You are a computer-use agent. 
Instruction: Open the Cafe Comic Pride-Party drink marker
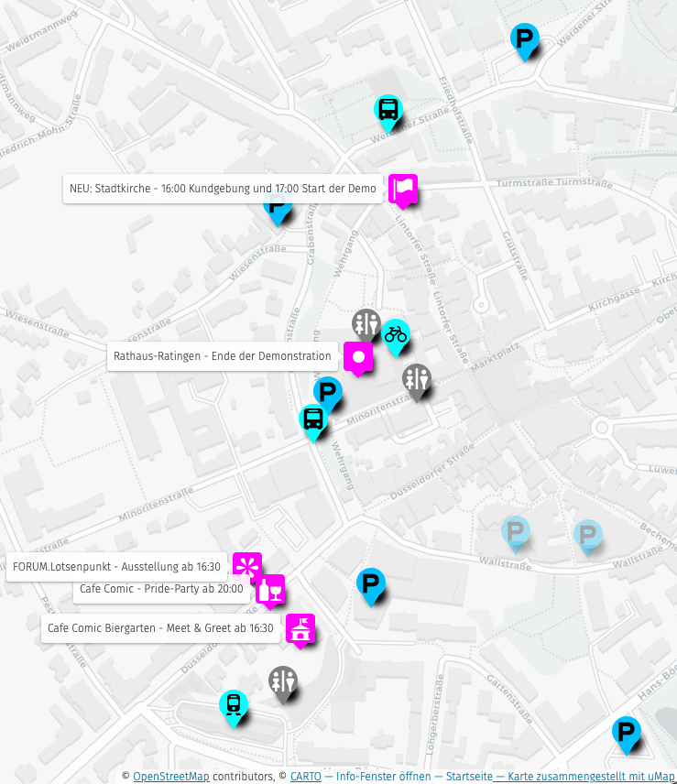pyautogui.click(x=270, y=589)
